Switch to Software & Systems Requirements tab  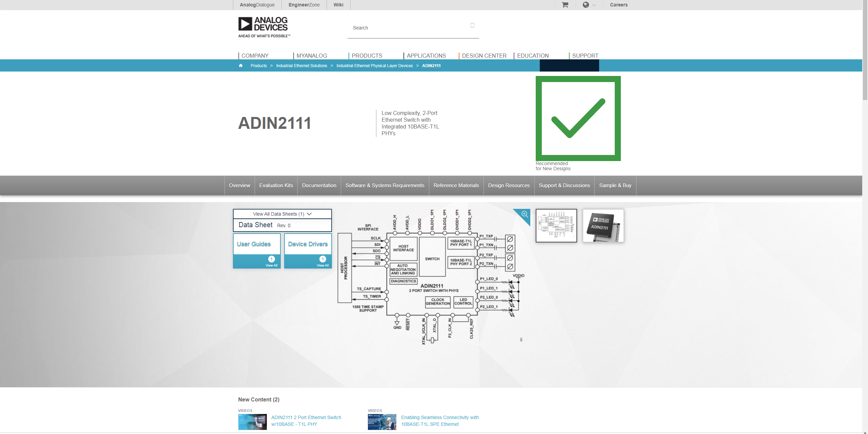coord(385,185)
